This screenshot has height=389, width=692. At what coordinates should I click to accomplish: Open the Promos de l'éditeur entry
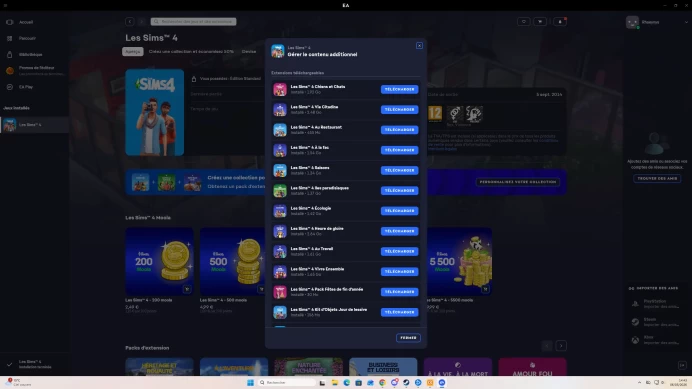tap(34, 71)
